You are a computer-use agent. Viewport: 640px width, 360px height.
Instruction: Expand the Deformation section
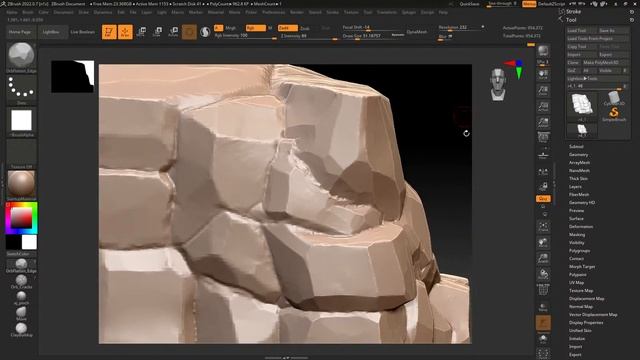[581, 227]
